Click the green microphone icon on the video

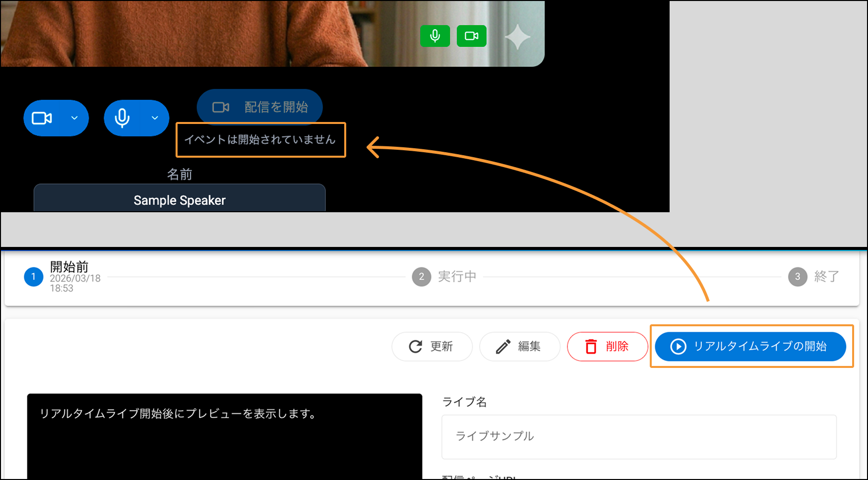435,36
